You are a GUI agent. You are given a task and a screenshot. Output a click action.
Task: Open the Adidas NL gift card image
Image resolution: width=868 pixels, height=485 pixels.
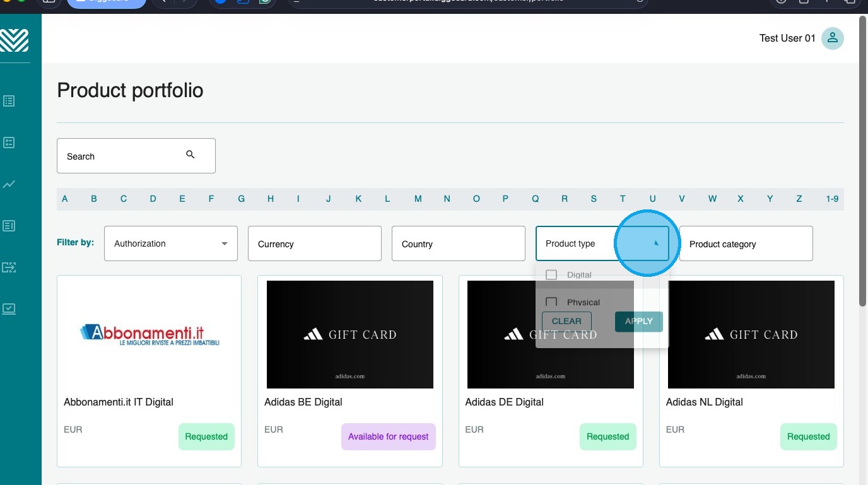(751, 335)
